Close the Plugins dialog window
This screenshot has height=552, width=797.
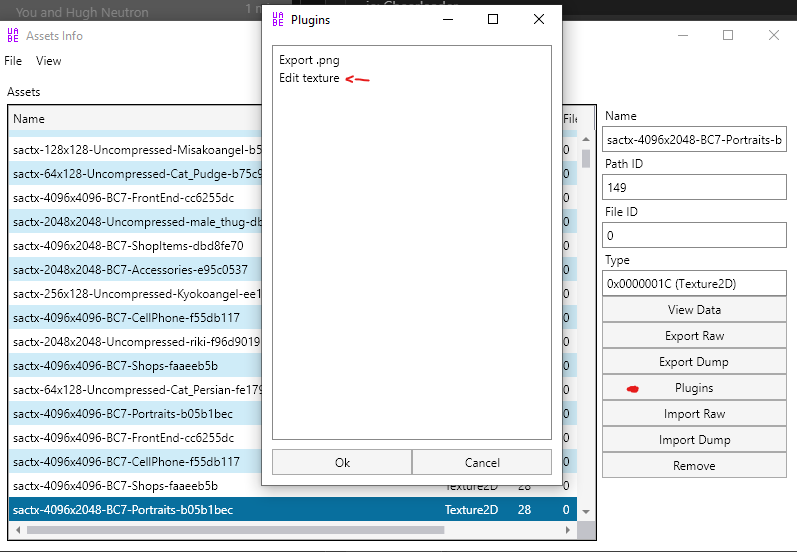pyautogui.click(x=539, y=20)
